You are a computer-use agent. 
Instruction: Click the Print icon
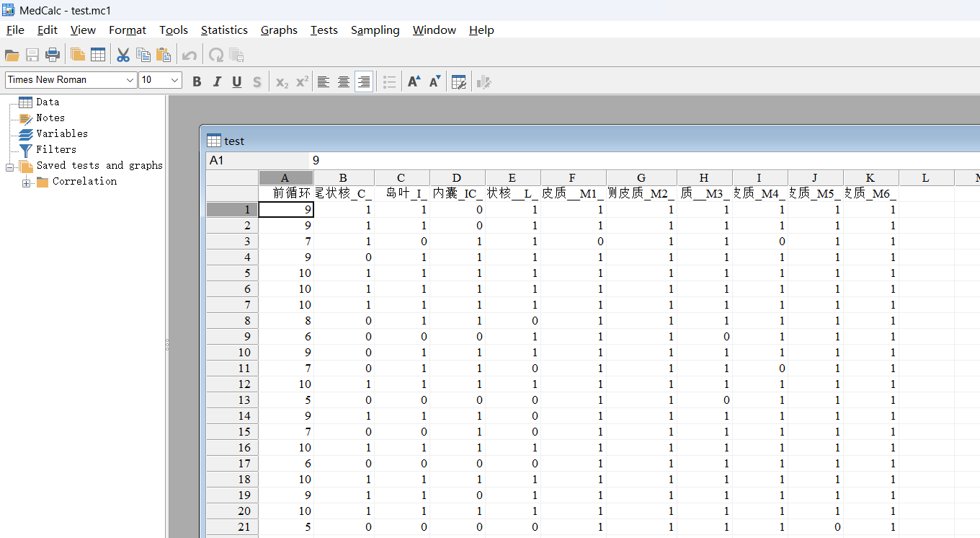coord(53,55)
